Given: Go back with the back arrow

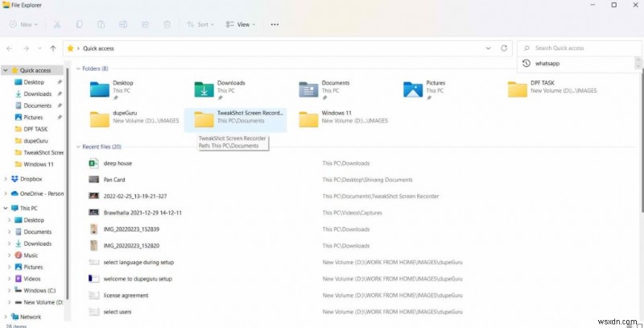Looking at the screenshot, I should (x=9, y=48).
